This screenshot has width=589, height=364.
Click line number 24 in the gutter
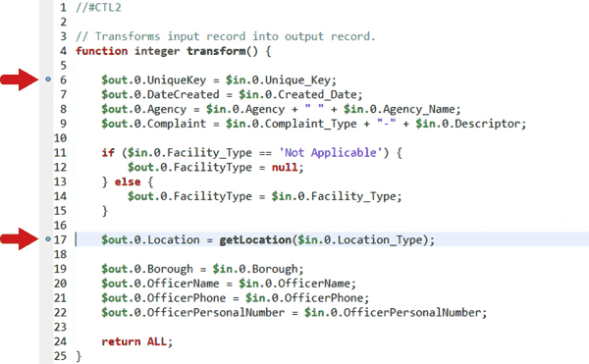pos(60,341)
